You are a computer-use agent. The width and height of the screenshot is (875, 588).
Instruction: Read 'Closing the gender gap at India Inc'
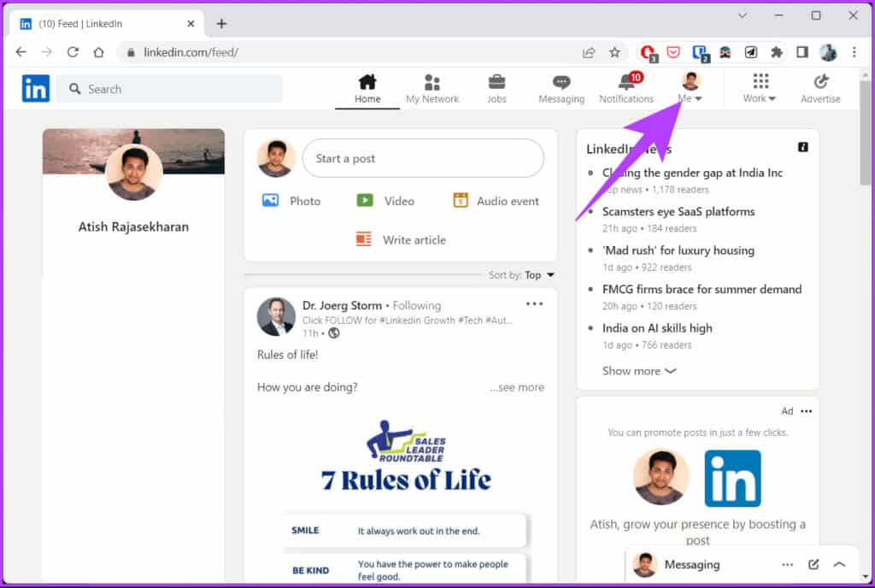[692, 173]
